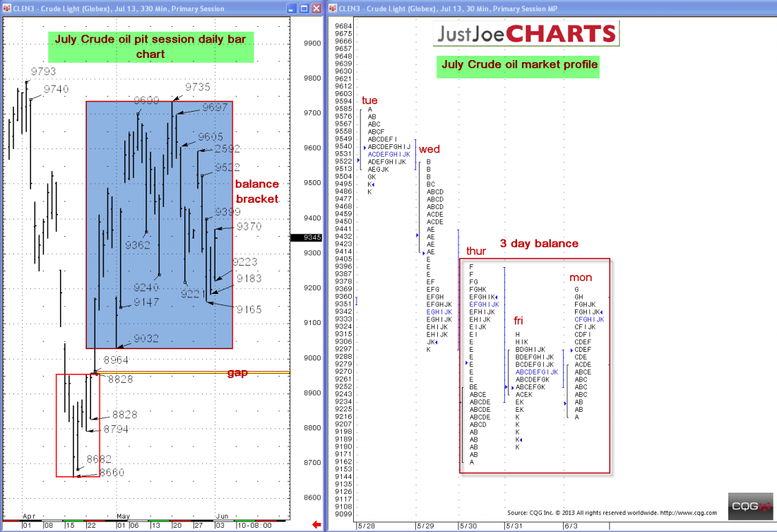Click the May label on time axis
This screenshot has width=777, height=532.
coord(124,517)
